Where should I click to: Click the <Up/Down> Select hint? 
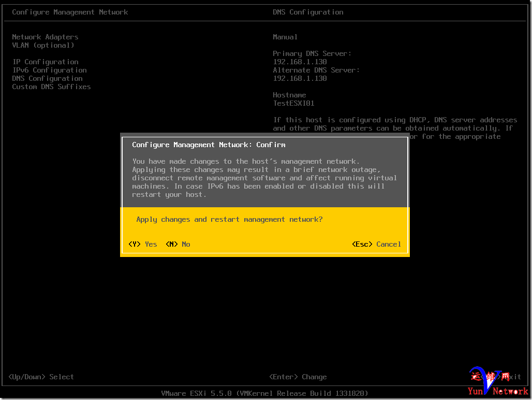(x=41, y=377)
